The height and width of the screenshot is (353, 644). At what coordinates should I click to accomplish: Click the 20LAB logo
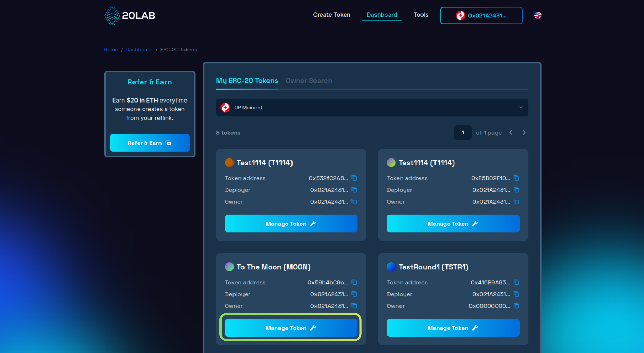click(x=130, y=15)
